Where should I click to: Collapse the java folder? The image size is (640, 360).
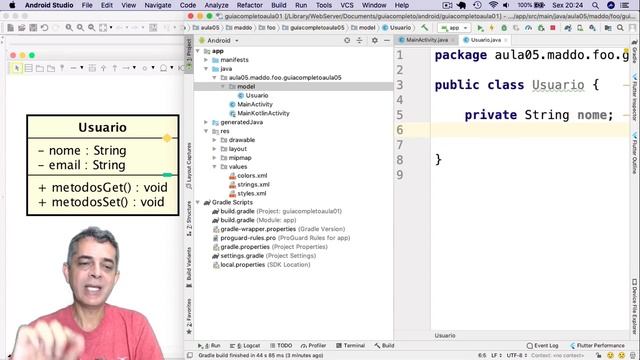[206, 69]
